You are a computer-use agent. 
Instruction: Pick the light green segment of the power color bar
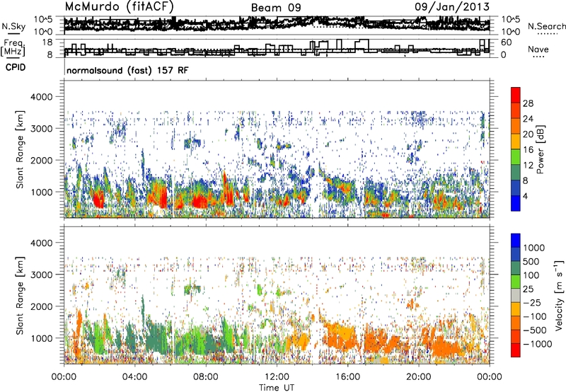(x=516, y=157)
